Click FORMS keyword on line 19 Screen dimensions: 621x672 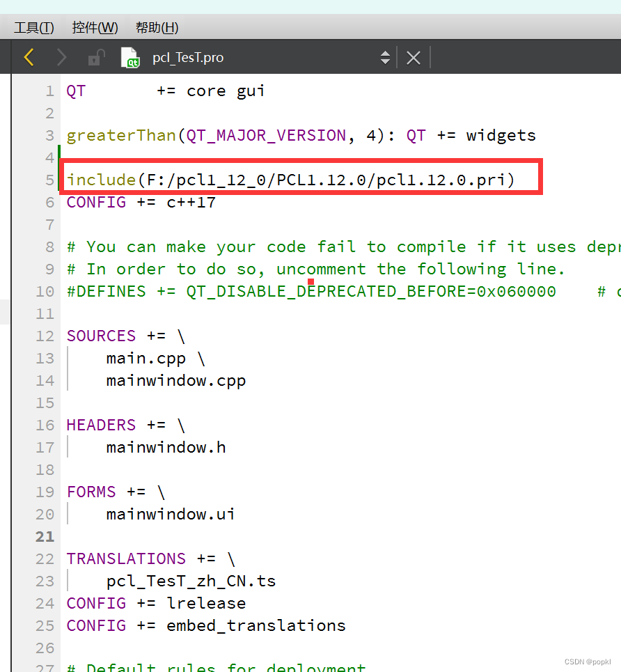91,492
